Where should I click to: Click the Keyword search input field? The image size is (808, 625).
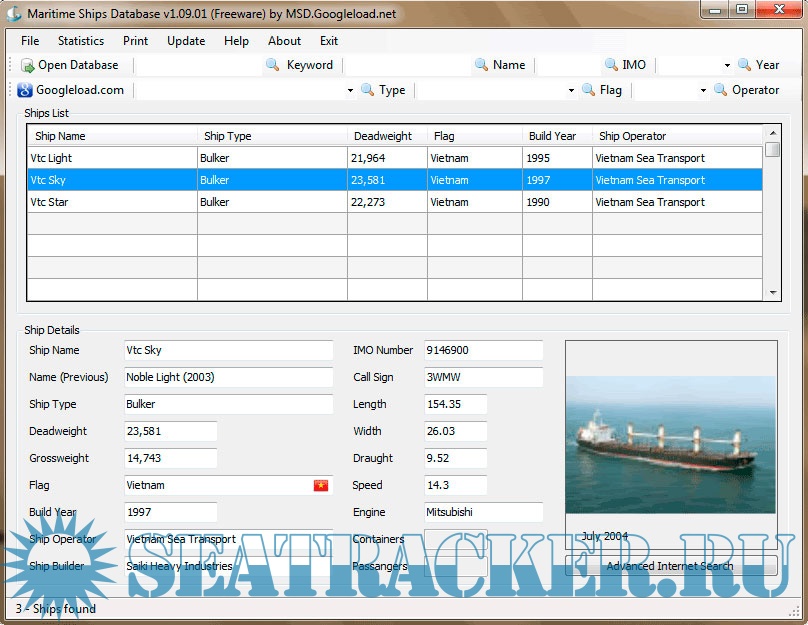197,65
